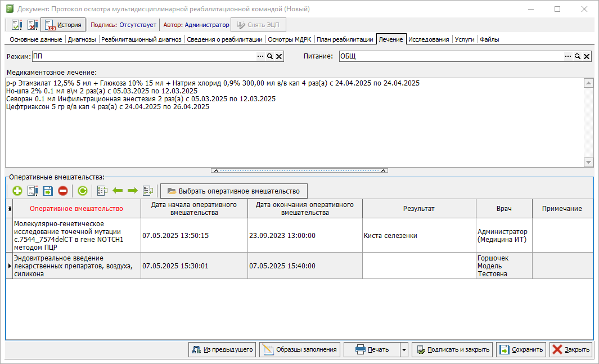Click Выбрать оперативное вмешательство button
Viewport: 599px width, 364px height.
pyautogui.click(x=234, y=191)
